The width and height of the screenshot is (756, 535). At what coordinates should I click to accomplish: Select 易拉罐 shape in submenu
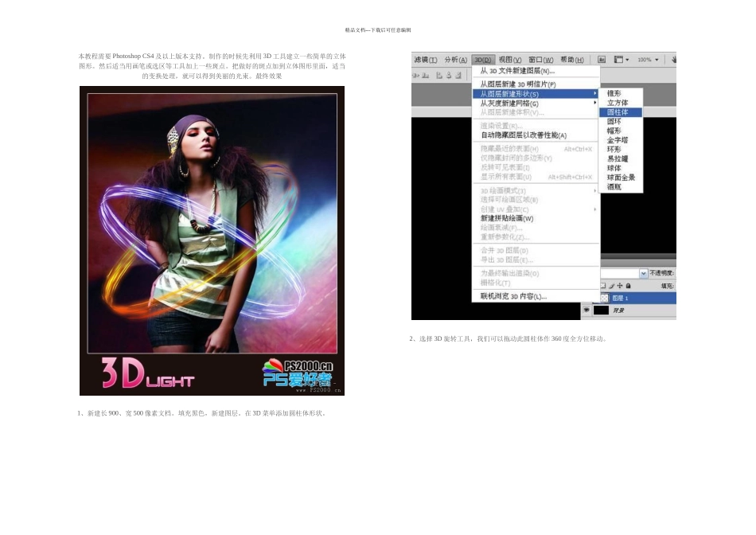click(621, 158)
